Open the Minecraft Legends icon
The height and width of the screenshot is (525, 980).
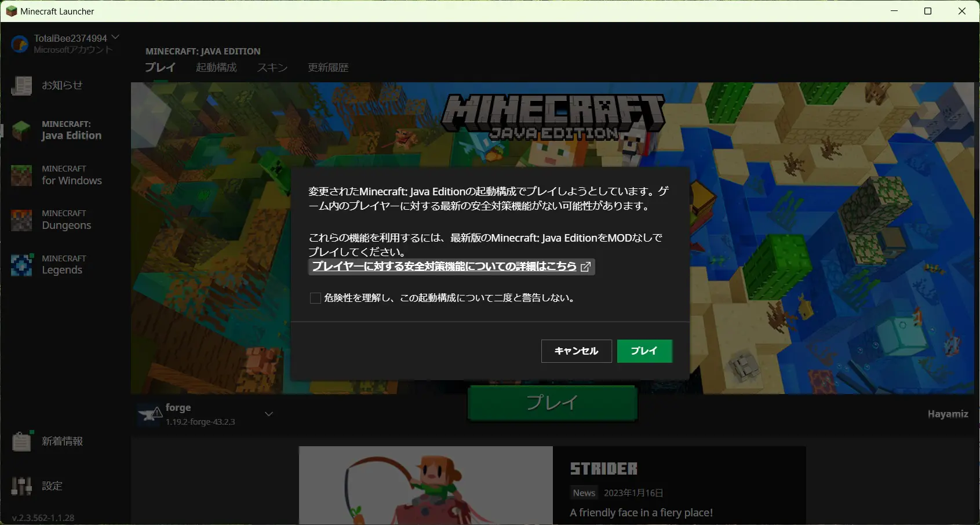(x=22, y=265)
